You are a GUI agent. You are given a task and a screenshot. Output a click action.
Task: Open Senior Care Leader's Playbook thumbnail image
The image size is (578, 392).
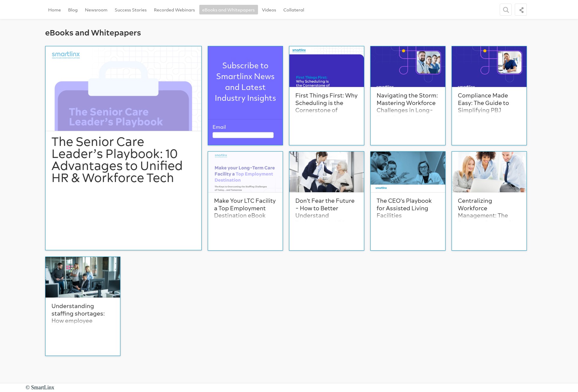pos(123,88)
